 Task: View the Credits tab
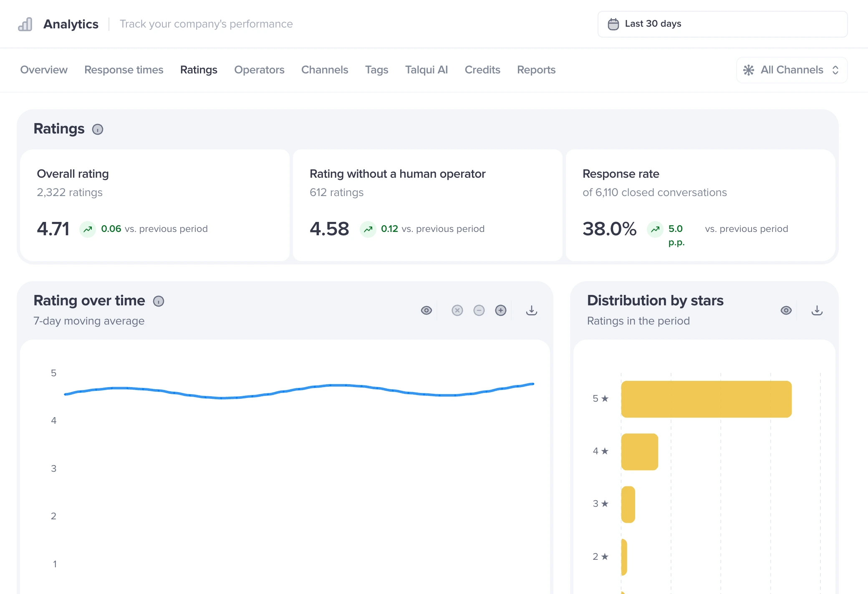(482, 70)
